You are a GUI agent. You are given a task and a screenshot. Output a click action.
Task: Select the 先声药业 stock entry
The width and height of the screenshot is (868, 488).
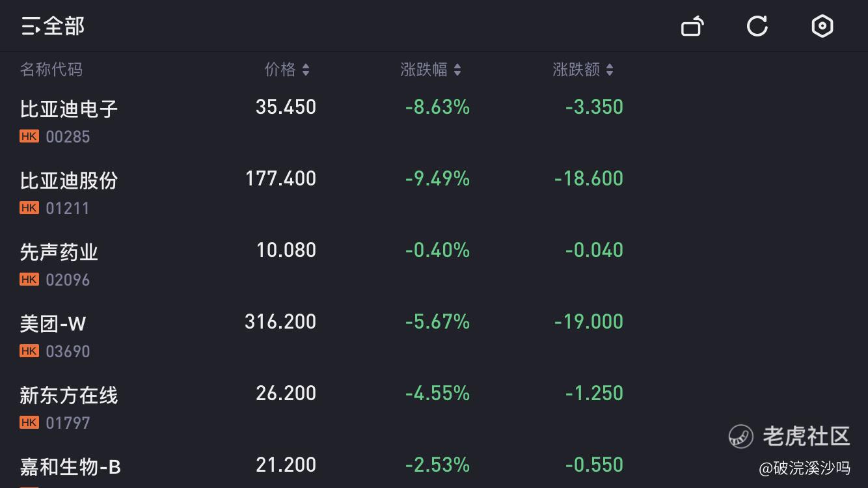click(x=59, y=252)
